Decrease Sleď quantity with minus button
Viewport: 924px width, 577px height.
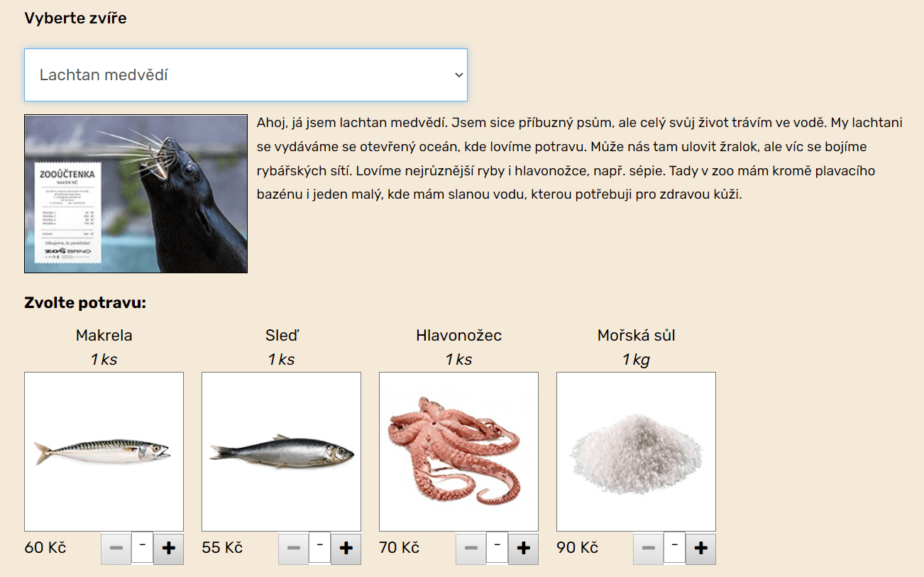tap(294, 549)
